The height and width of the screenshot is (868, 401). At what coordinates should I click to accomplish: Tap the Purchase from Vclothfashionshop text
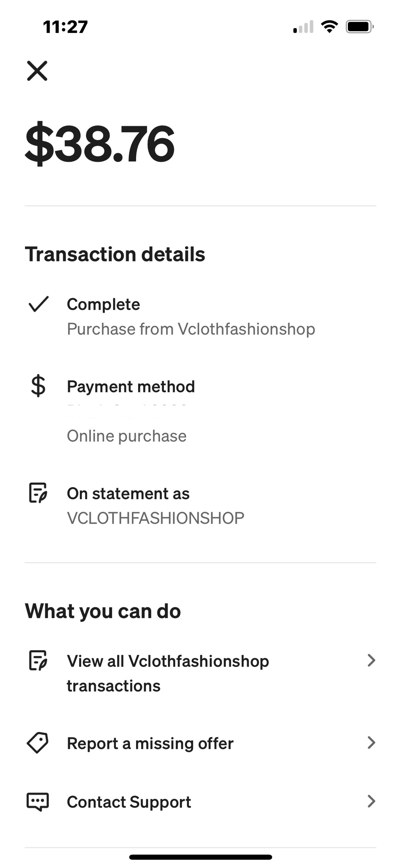pos(191,329)
